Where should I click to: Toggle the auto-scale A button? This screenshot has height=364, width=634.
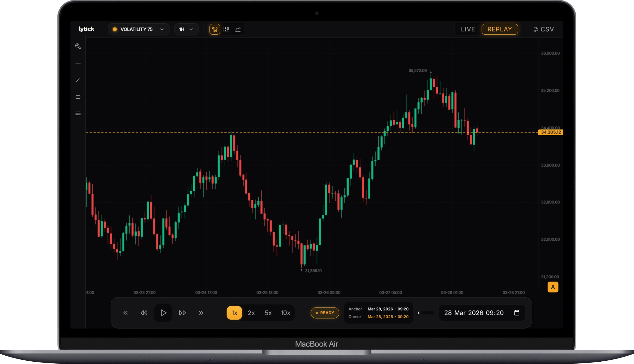coord(553,287)
